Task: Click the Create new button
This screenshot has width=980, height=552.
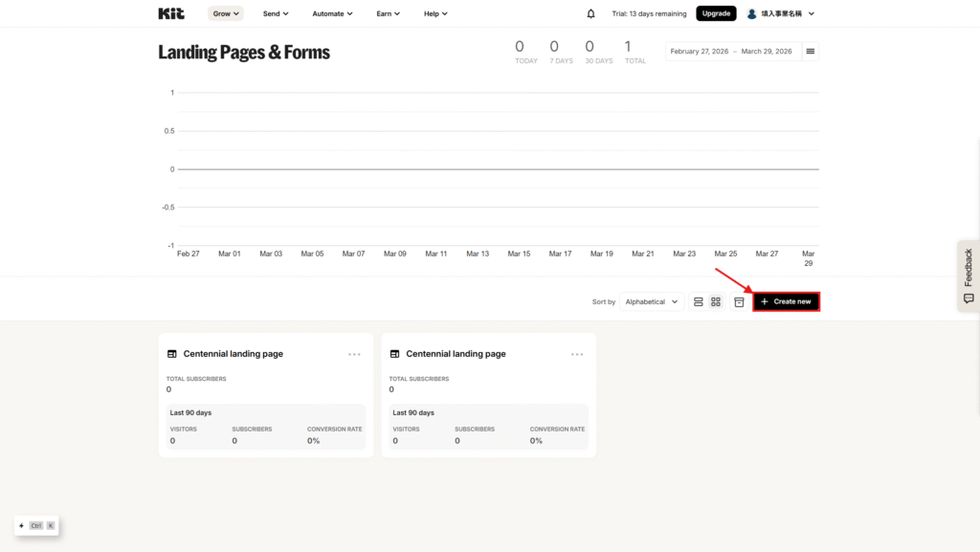Action: coord(786,301)
